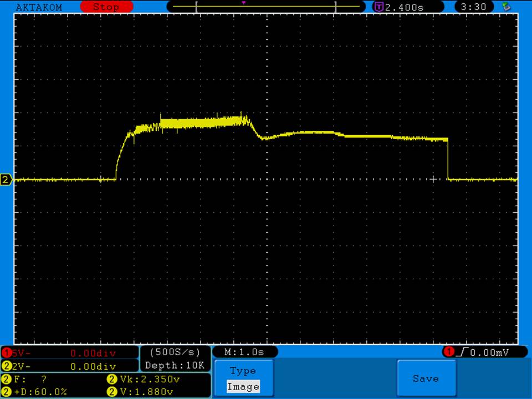Click the 2.400s horizontal trigger time readout

[405, 7]
